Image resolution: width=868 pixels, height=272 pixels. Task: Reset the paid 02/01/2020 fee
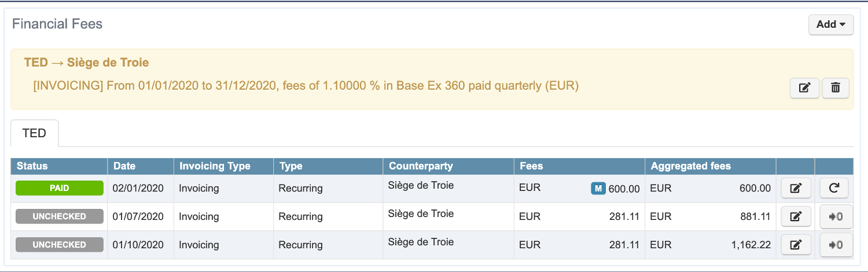tap(834, 188)
